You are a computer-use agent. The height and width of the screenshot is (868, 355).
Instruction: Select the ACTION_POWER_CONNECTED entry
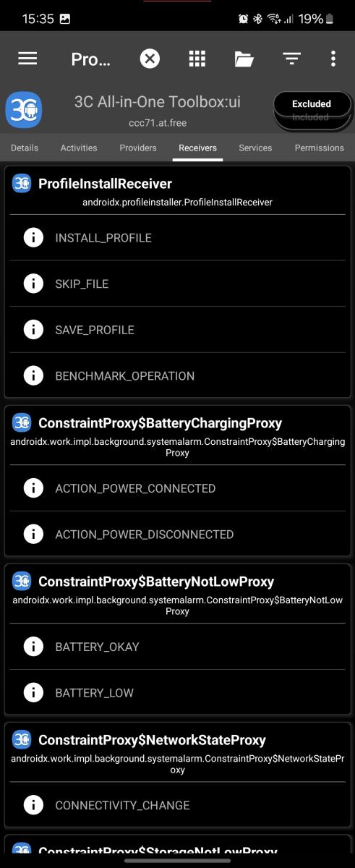pyautogui.click(x=177, y=488)
